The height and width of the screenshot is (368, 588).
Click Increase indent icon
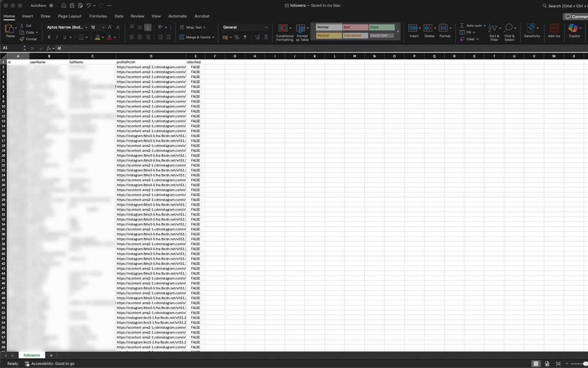click(168, 37)
